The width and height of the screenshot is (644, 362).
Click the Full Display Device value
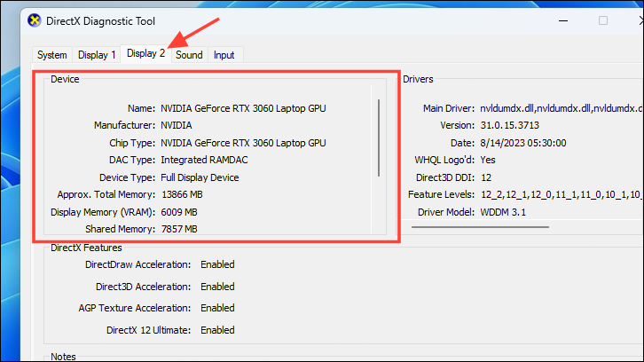(200, 177)
